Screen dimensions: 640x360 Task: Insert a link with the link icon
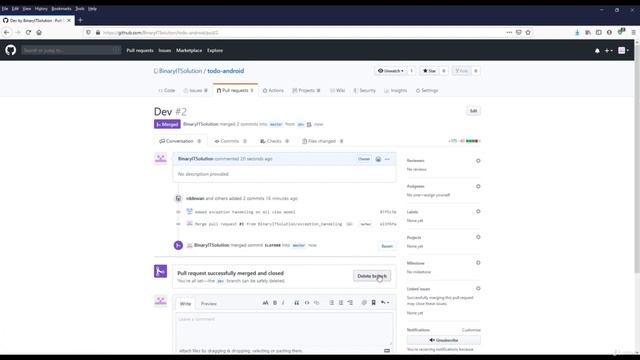316,303
